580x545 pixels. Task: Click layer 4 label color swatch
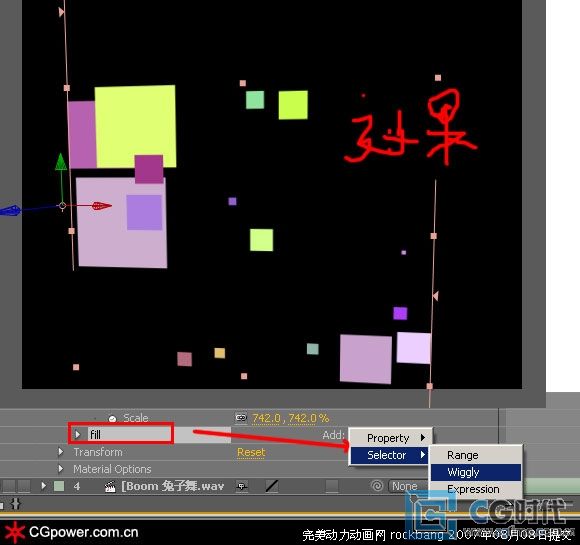click(x=59, y=486)
